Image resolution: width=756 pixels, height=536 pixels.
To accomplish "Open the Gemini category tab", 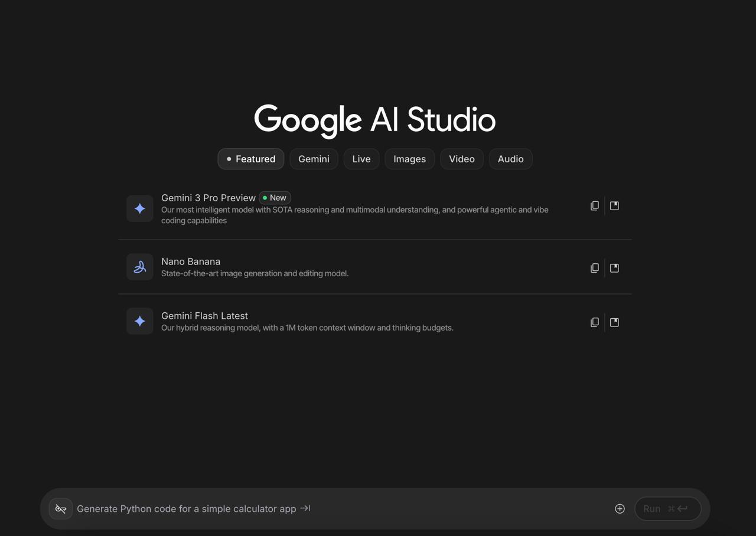I will (x=314, y=159).
